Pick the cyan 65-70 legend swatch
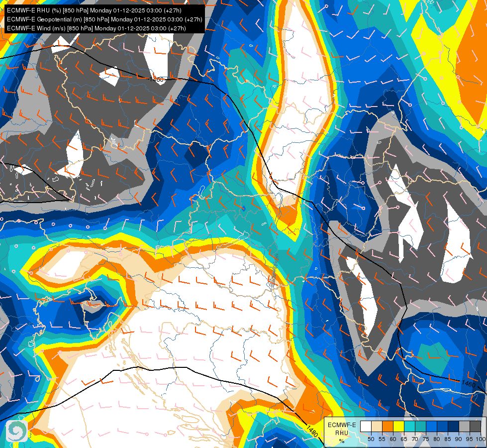Viewport: 487px width, 448px height. coord(410,426)
